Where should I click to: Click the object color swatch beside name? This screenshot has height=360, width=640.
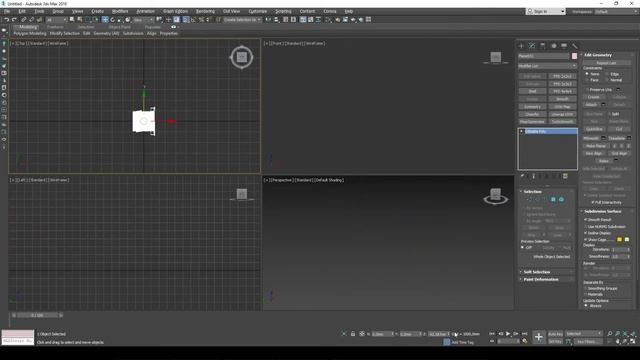click(574, 56)
